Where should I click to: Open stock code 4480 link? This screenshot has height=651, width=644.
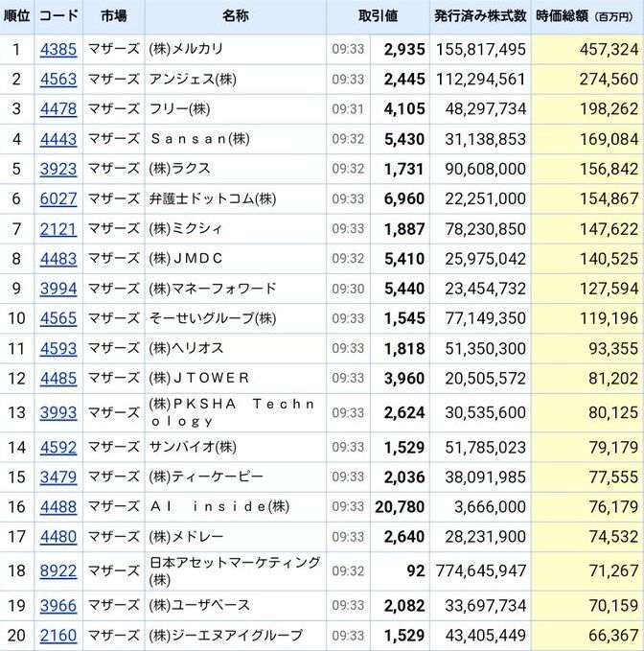click(58, 537)
